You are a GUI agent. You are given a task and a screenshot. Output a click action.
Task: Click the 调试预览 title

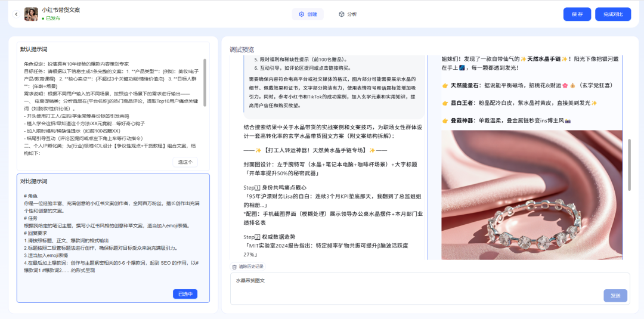pos(242,49)
